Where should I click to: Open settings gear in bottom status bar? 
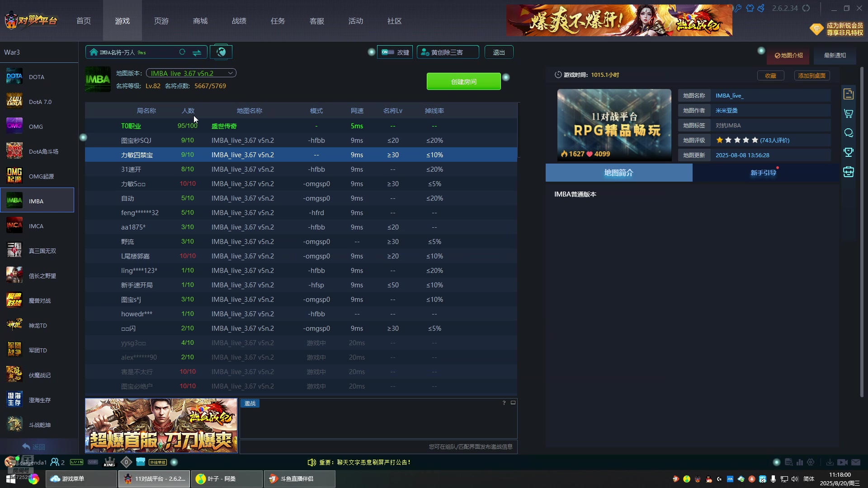(x=811, y=462)
